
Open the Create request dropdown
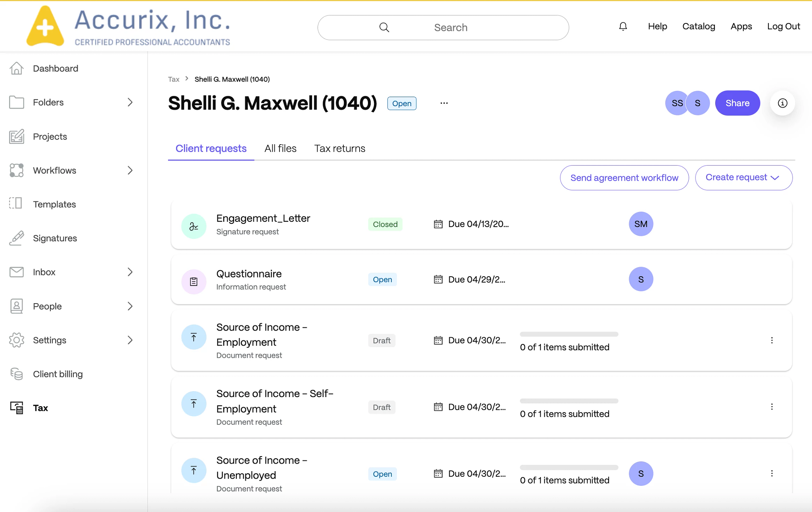click(x=743, y=178)
